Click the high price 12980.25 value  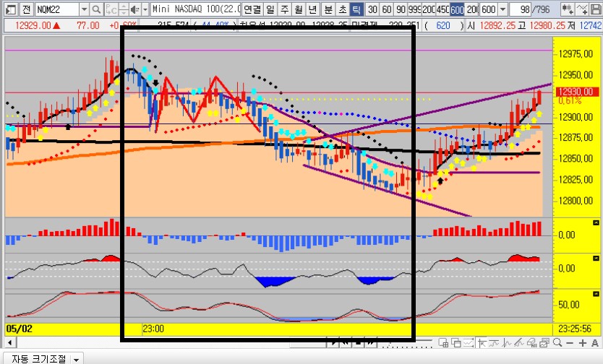[547, 26]
